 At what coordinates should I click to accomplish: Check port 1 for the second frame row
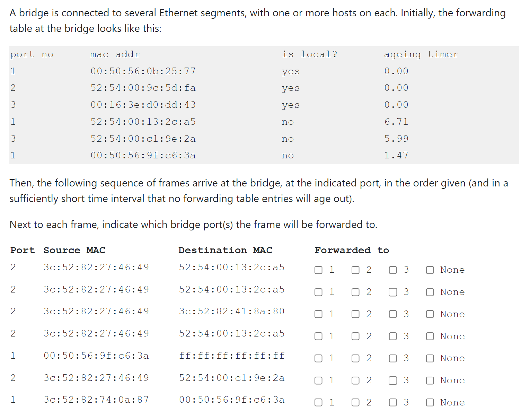coord(318,292)
